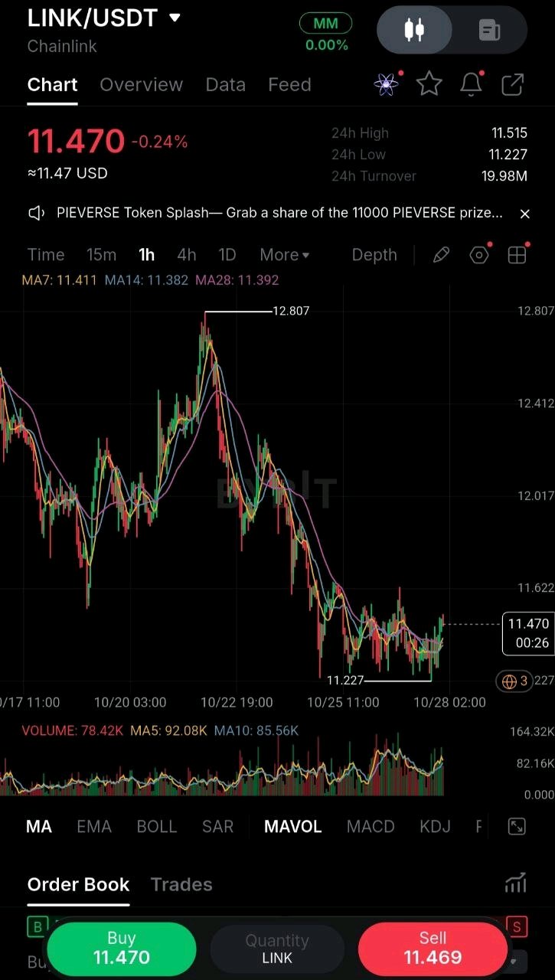Open the Feed tab

tap(289, 85)
